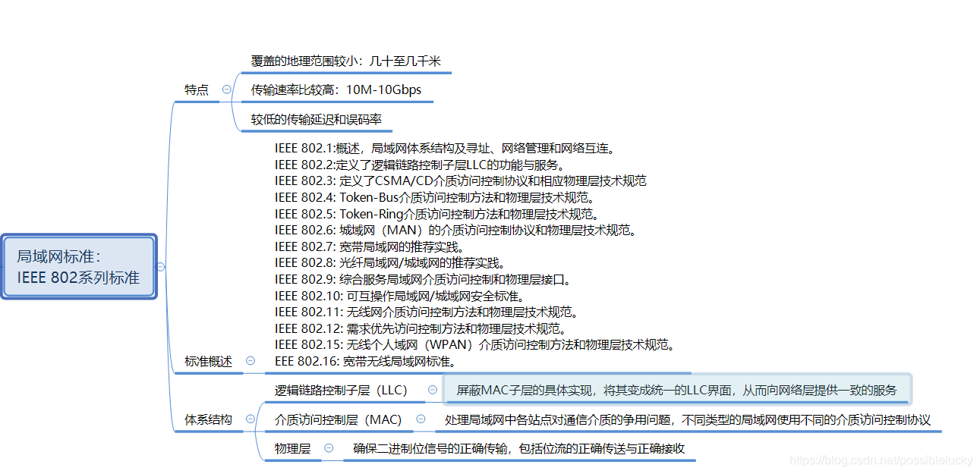Select the 屏蔽MAC子层的具体实现 note box
980x474 pixels.
[x=678, y=389]
